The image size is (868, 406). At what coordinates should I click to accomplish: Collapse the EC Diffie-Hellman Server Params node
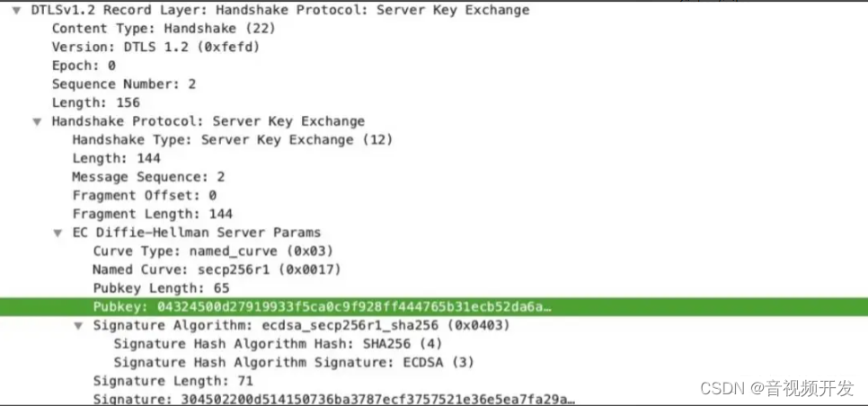point(58,233)
